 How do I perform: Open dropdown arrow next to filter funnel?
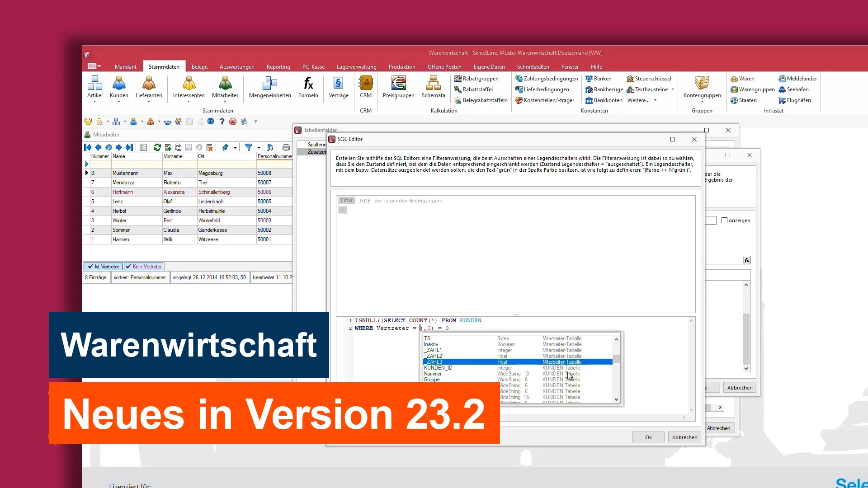tap(259, 148)
